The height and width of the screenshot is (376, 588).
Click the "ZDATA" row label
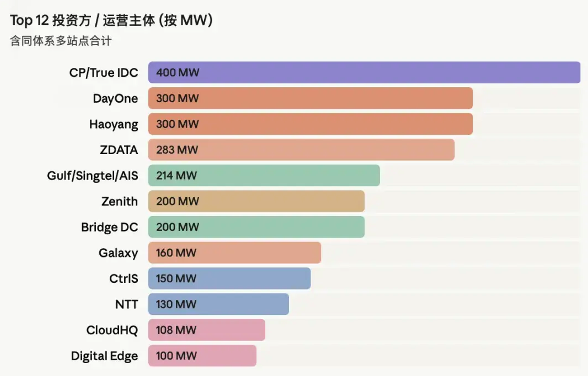point(119,150)
